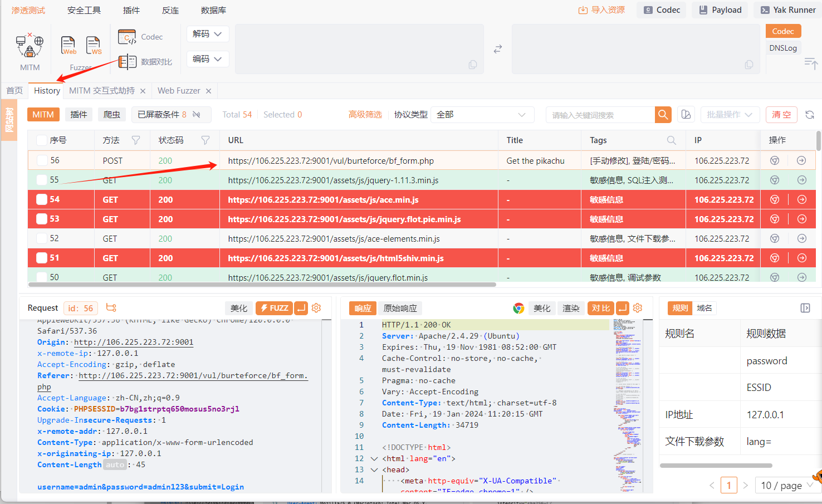The image size is (822, 504).
Task: Open row 52 details arrow icon
Action: [802, 238]
